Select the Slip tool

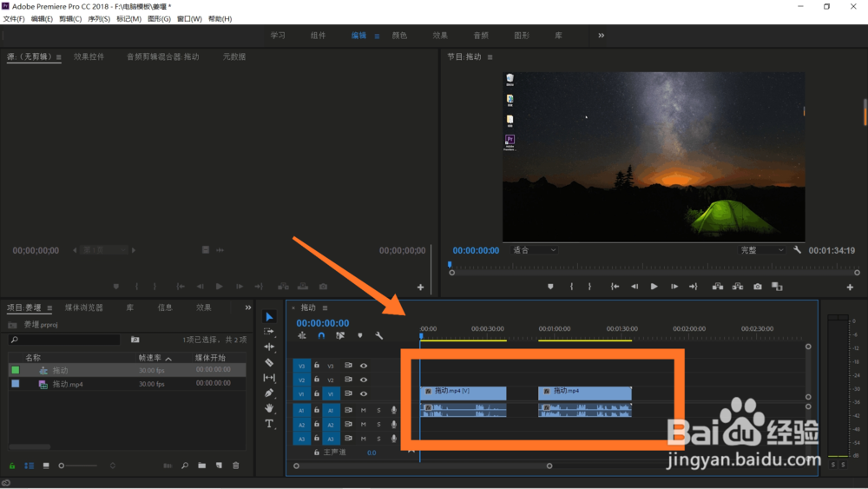click(269, 378)
